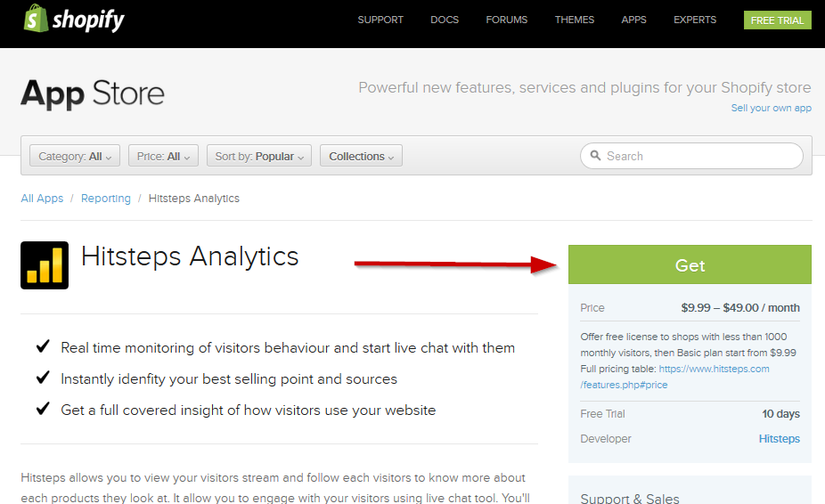Screen dimensions: 825x504
Task: Click the Hitsteps Analytics bar chart icon
Action: 45,265
